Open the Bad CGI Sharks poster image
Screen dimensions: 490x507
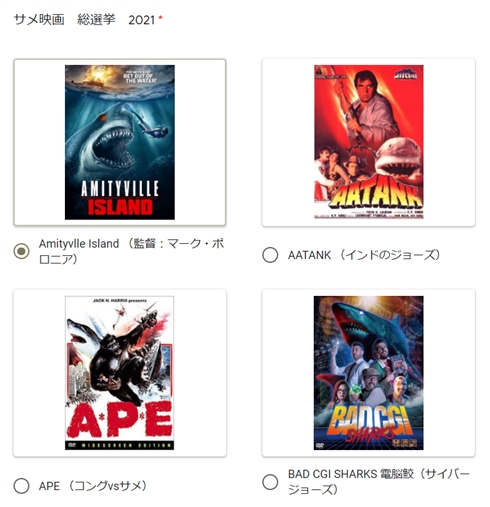(x=369, y=373)
